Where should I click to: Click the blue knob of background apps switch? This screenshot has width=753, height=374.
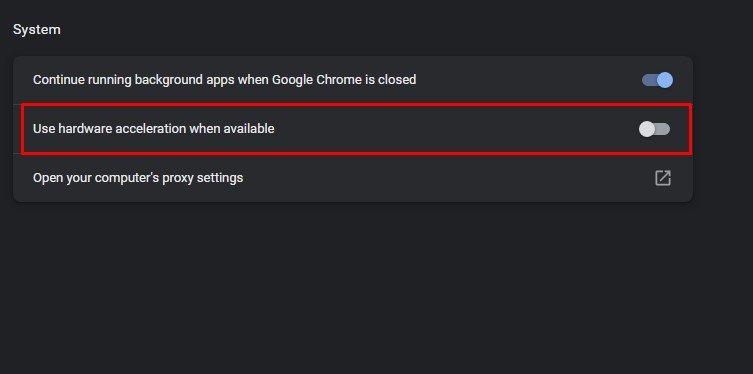[x=665, y=80]
